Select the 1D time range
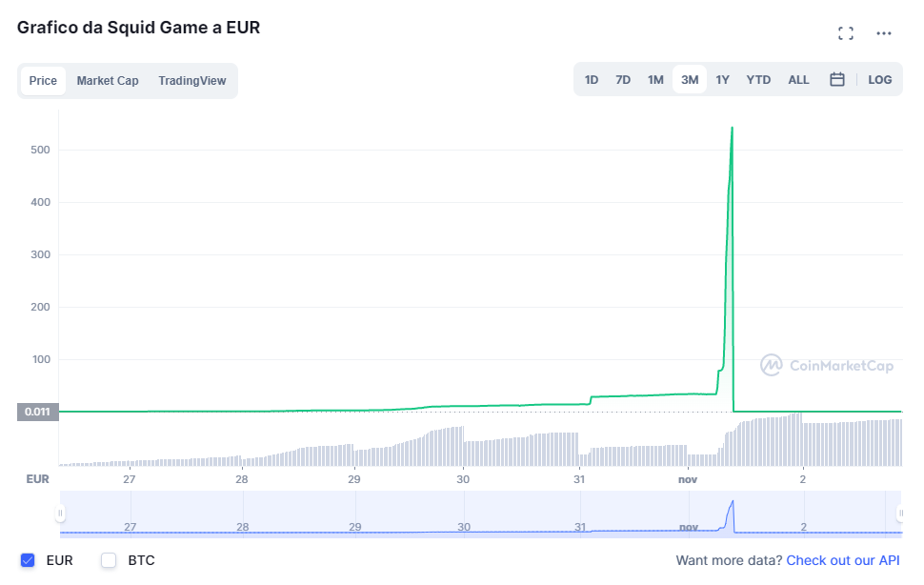The width and height of the screenshot is (924, 585). (x=591, y=79)
